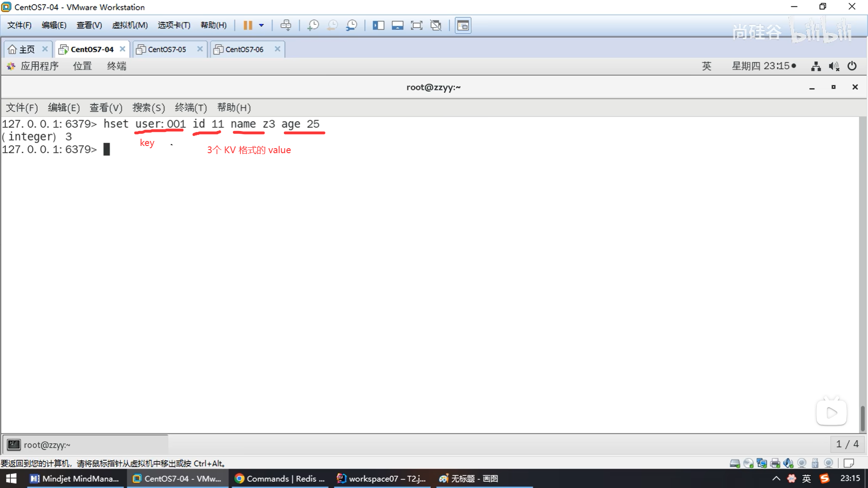Enter full screen mode
This screenshot has width=868, height=488.
416,25
